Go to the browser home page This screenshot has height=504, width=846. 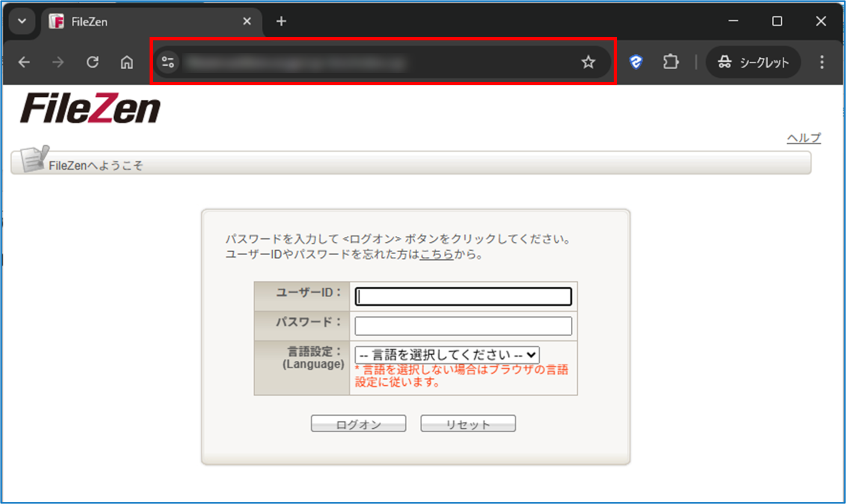(x=127, y=62)
